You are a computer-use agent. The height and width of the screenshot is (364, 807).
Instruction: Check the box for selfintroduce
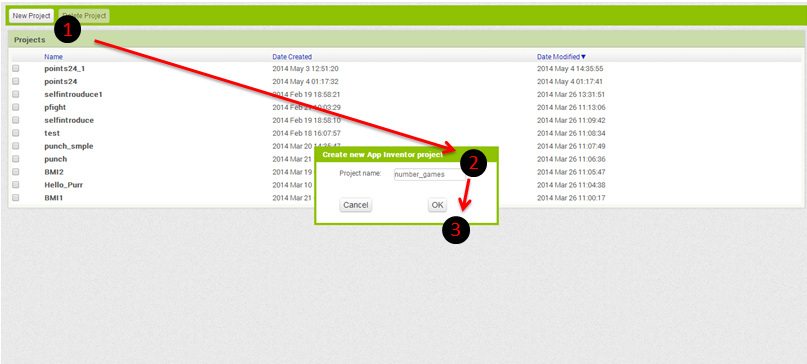pyautogui.click(x=15, y=120)
